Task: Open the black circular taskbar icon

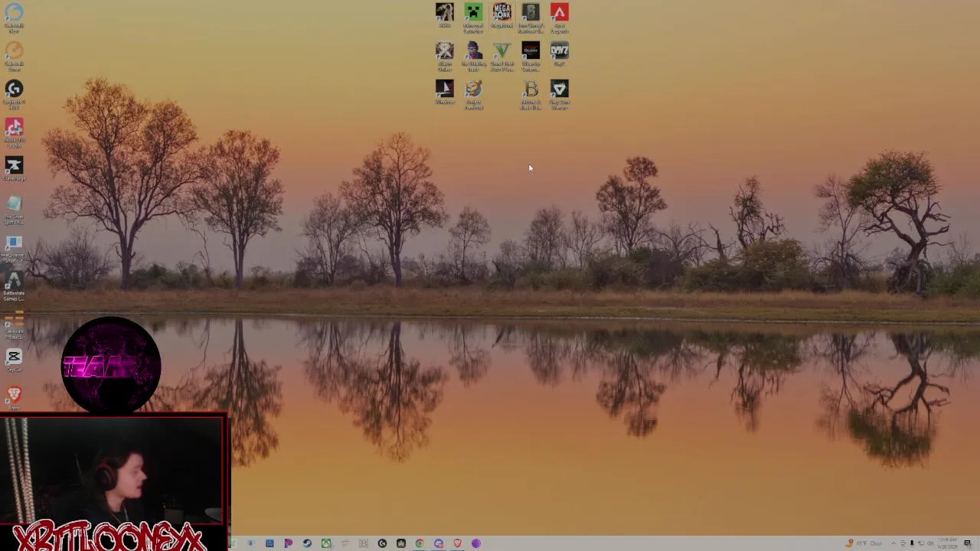Action: pyautogui.click(x=382, y=543)
